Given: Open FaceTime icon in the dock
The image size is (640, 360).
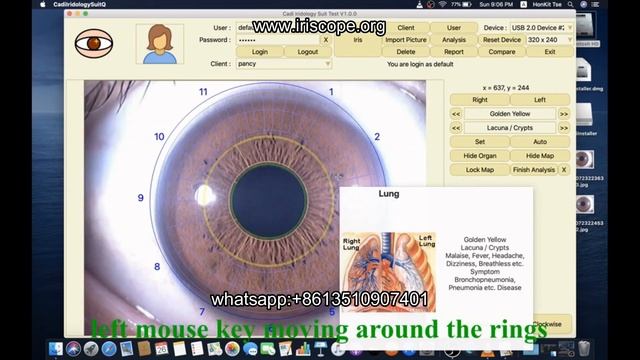Looking at the screenshot, I should (268, 349).
